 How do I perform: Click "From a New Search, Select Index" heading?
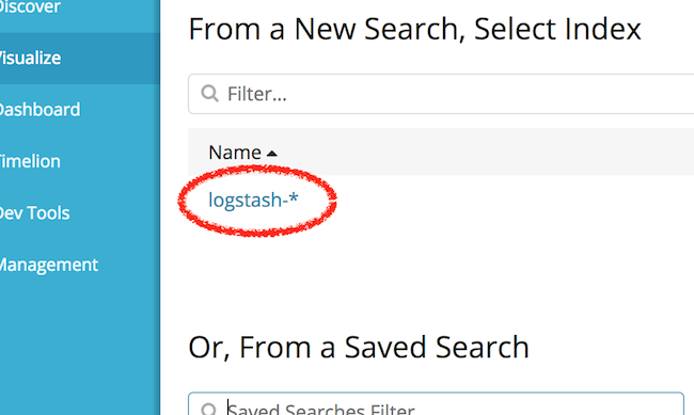414,28
